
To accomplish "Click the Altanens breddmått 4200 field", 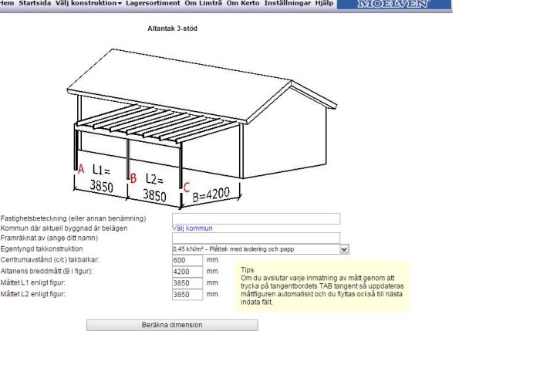I will (187, 272).
